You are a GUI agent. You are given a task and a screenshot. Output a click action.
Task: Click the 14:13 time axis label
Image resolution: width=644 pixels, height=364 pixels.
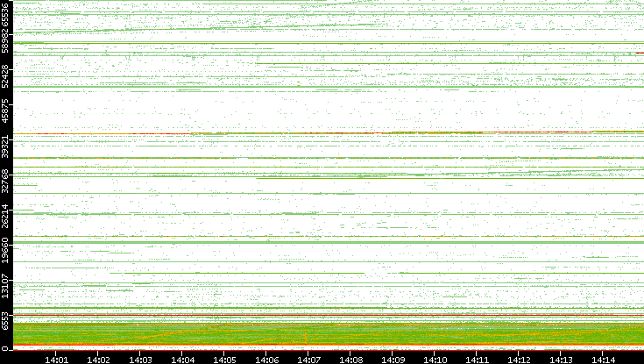pyautogui.click(x=562, y=360)
